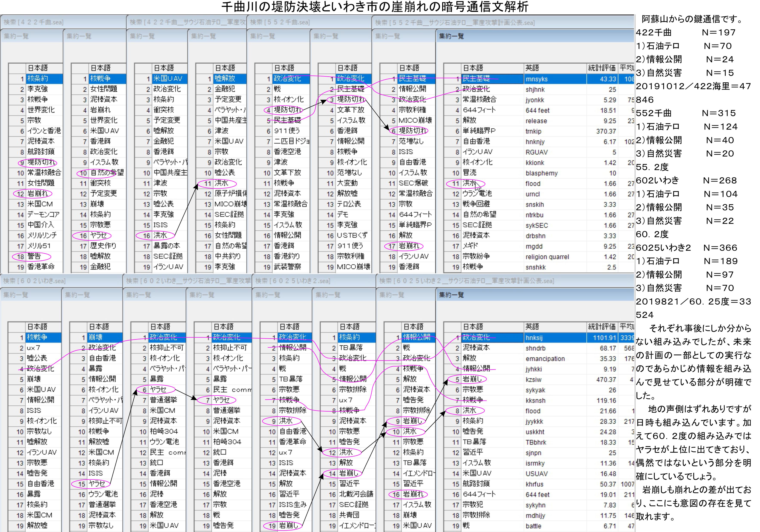Click the 'mnsyks' highlighted first row
The height and width of the screenshot is (532, 760).
pos(536,79)
